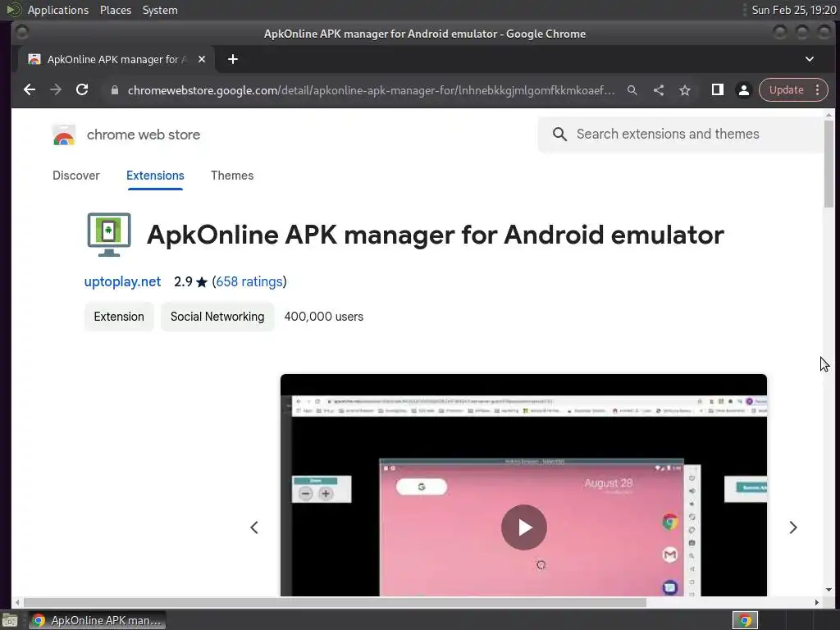Click the vertical scrollbar thumb
Screen dimensions: 840x630
point(829,163)
